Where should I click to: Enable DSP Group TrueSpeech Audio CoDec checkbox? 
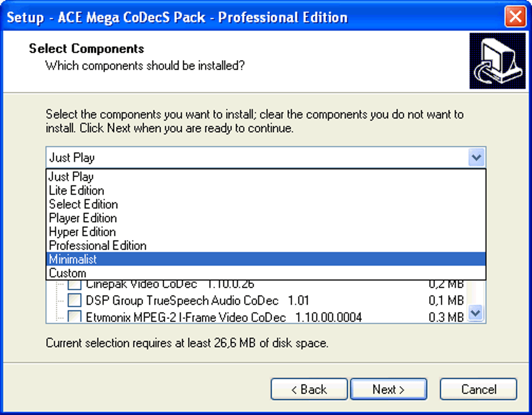pyautogui.click(x=74, y=300)
